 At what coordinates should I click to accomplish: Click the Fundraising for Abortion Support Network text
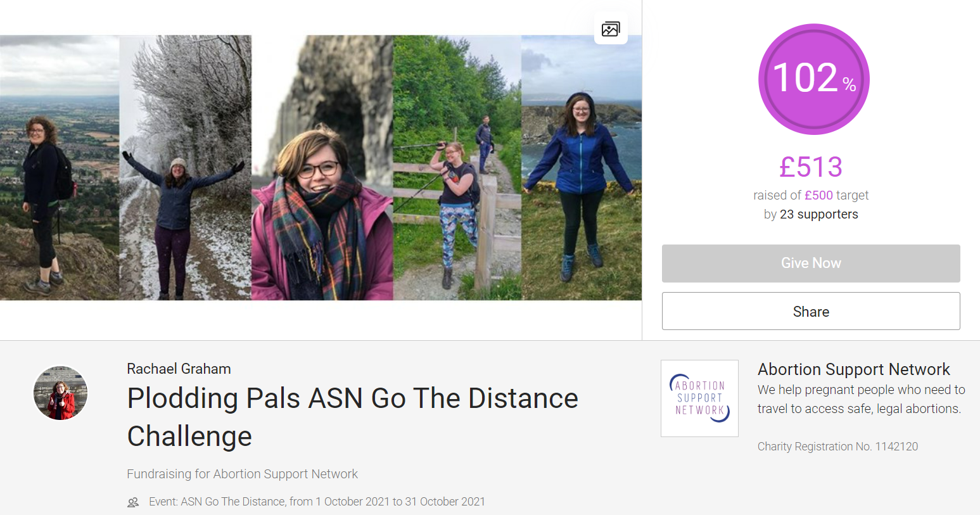242,474
